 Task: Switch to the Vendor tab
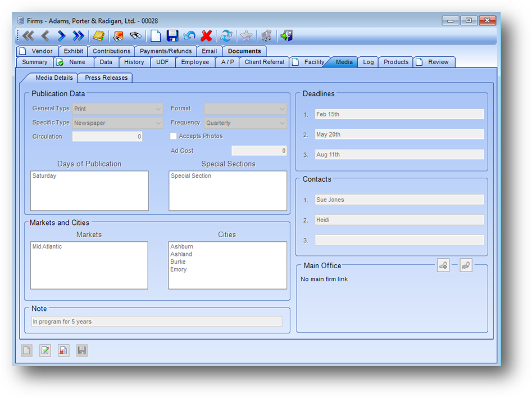(37, 51)
